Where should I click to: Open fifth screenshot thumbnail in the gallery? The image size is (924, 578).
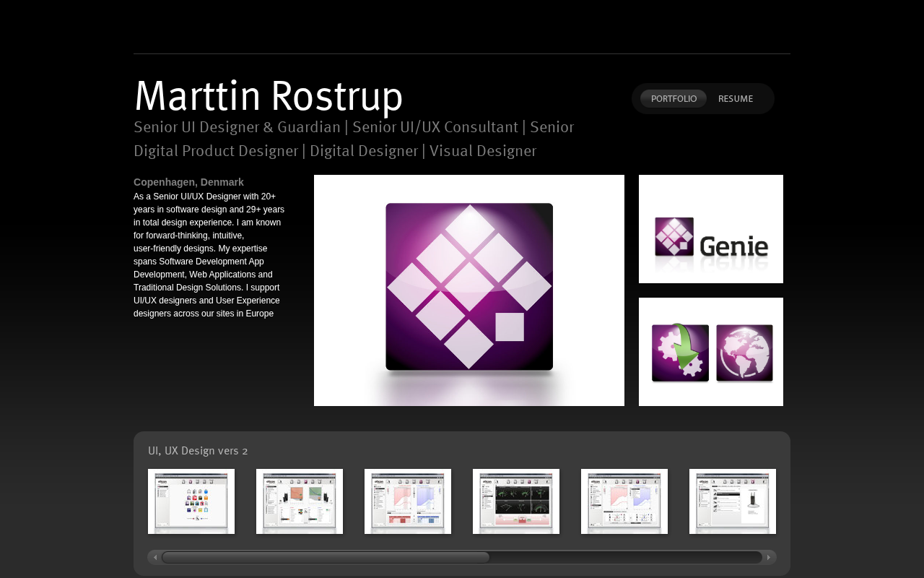coord(624,501)
